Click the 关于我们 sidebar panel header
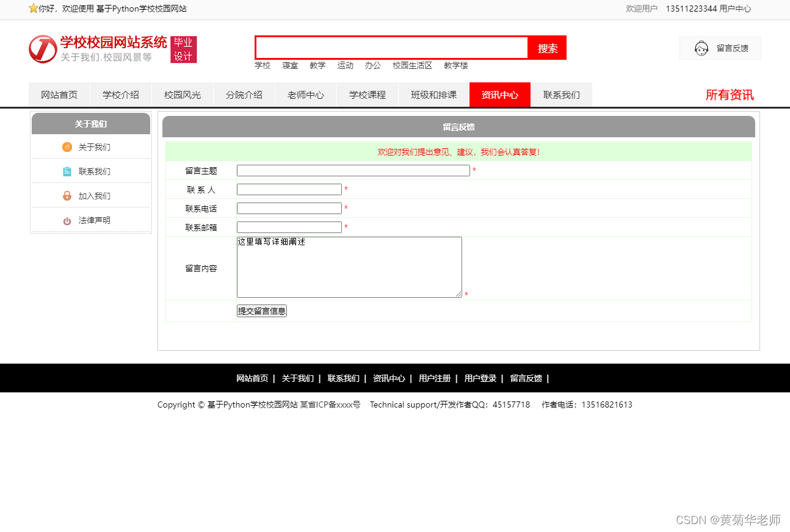Image resolution: width=790 pixels, height=532 pixels. point(91,124)
